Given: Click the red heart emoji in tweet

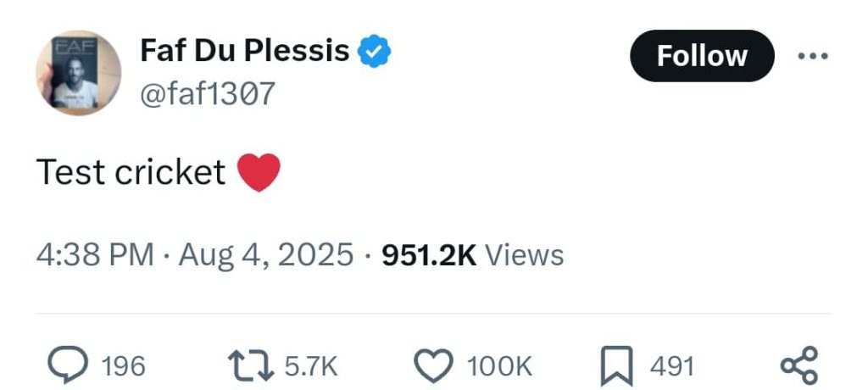Looking at the screenshot, I should coord(258,173).
